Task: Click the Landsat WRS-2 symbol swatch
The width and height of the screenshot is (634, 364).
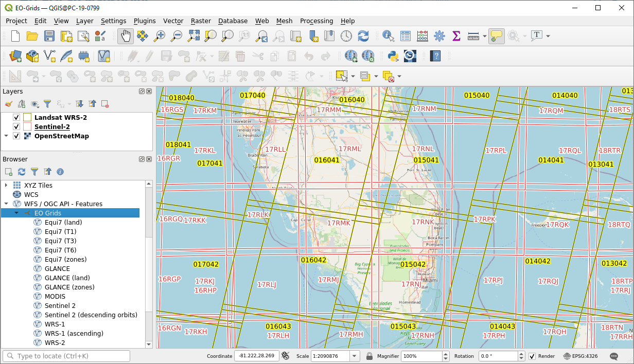Action: click(27, 117)
